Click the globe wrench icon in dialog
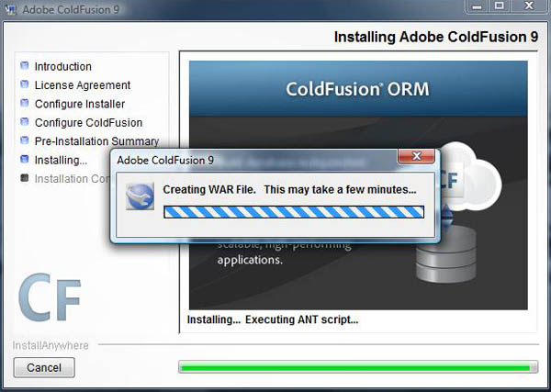Viewport: 551px width, 392px height. [x=140, y=196]
